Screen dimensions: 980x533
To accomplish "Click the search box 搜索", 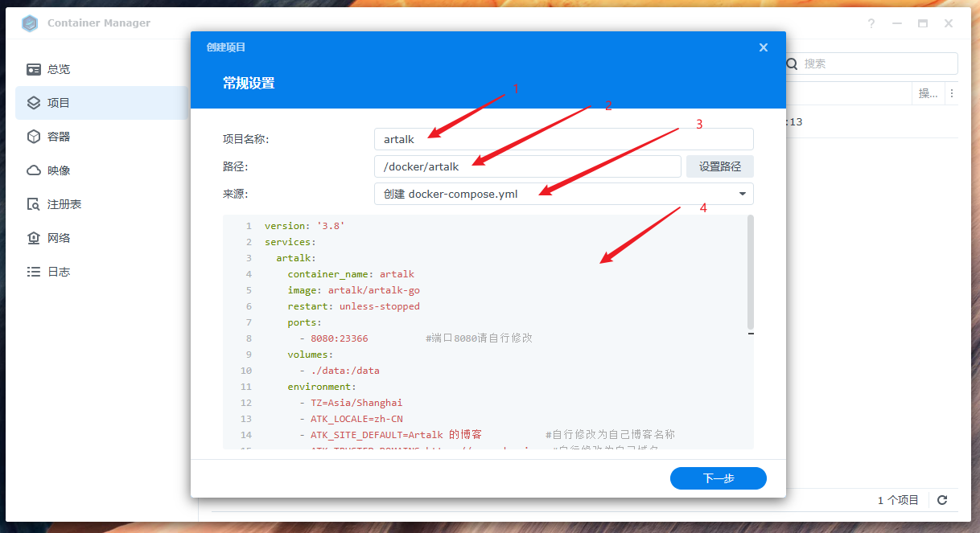I will click(x=872, y=64).
